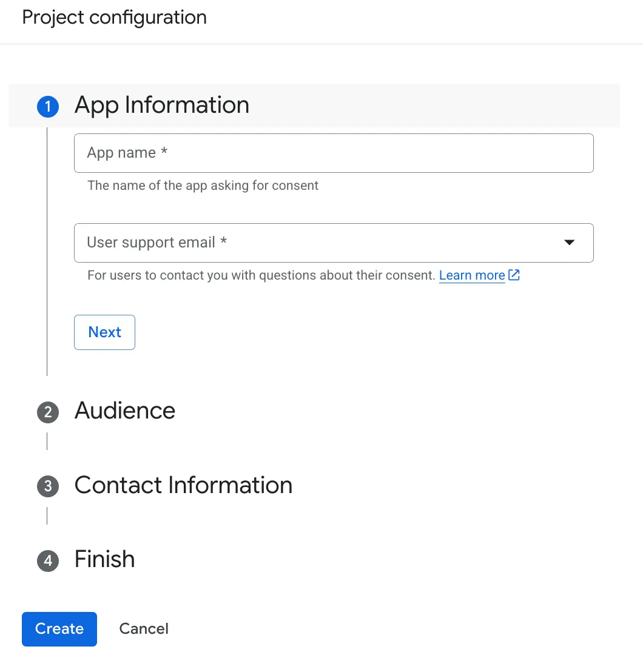Image resolution: width=643 pixels, height=672 pixels.
Task: Switch to the Contact Information step
Action: coord(183,485)
